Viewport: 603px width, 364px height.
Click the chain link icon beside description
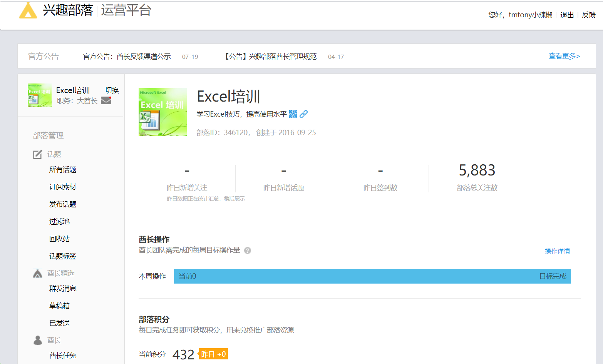pos(304,114)
